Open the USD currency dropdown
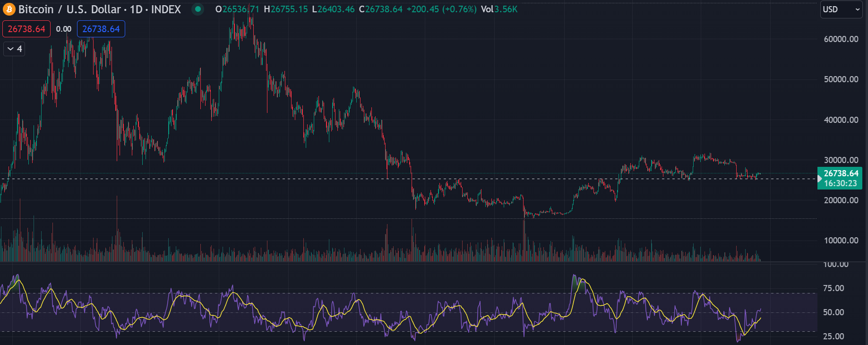Viewport: 868px width, 345px height. [x=841, y=9]
